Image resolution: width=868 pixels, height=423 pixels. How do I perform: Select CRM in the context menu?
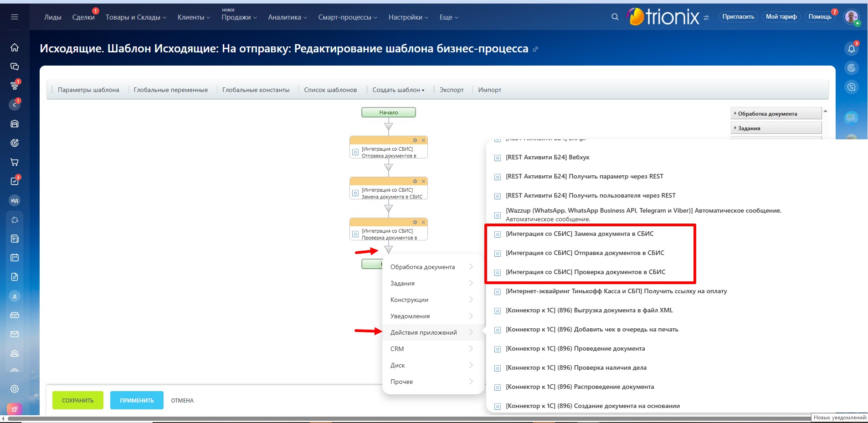click(397, 349)
